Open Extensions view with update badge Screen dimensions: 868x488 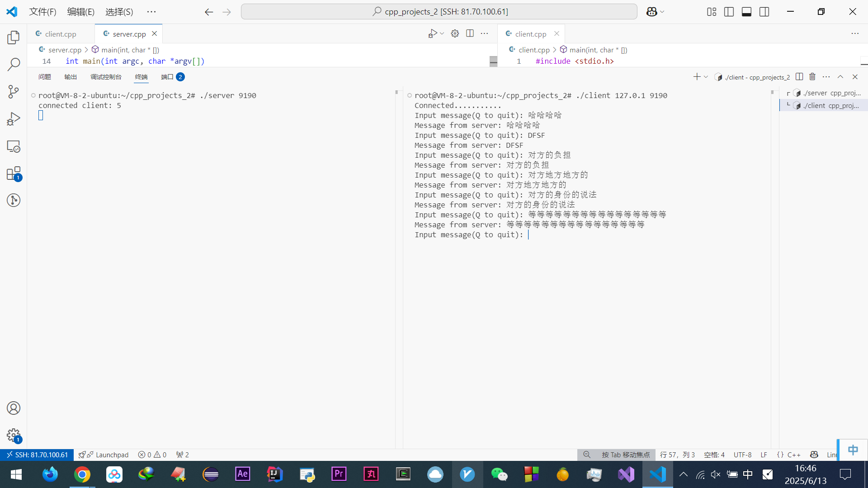(14, 174)
